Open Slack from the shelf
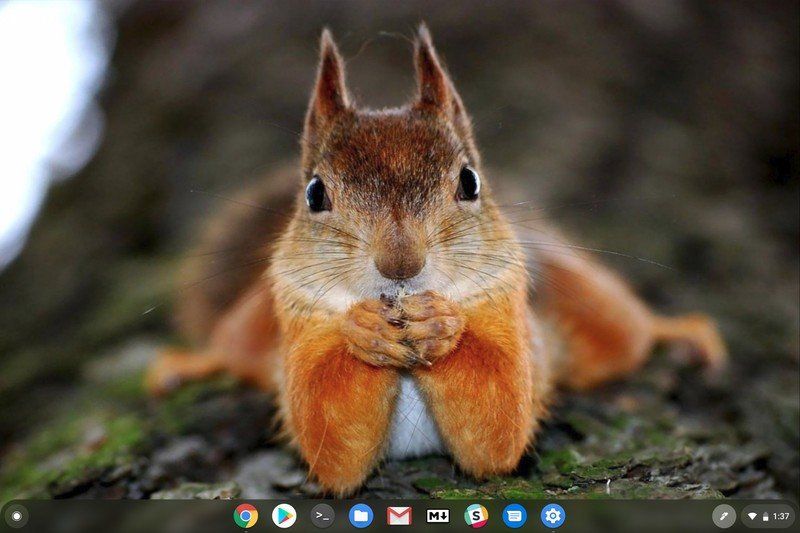 click(476, 516)
